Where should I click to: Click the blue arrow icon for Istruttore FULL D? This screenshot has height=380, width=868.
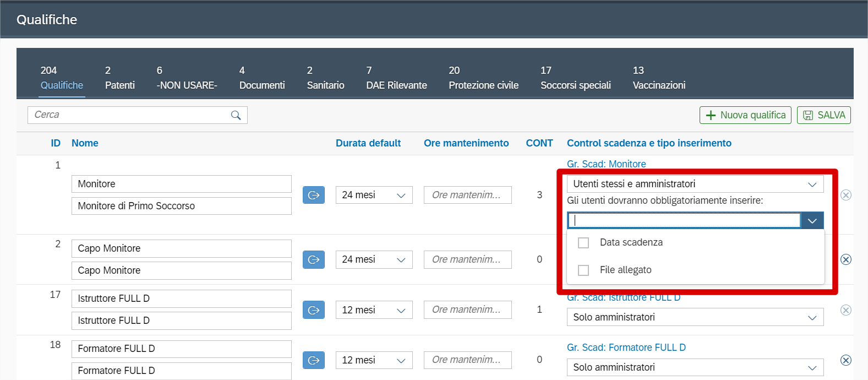313,310
